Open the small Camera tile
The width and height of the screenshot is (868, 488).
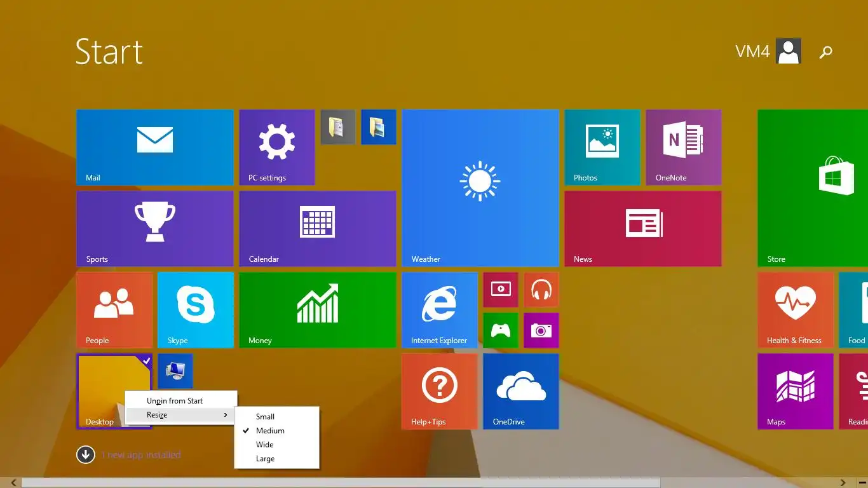541,330
